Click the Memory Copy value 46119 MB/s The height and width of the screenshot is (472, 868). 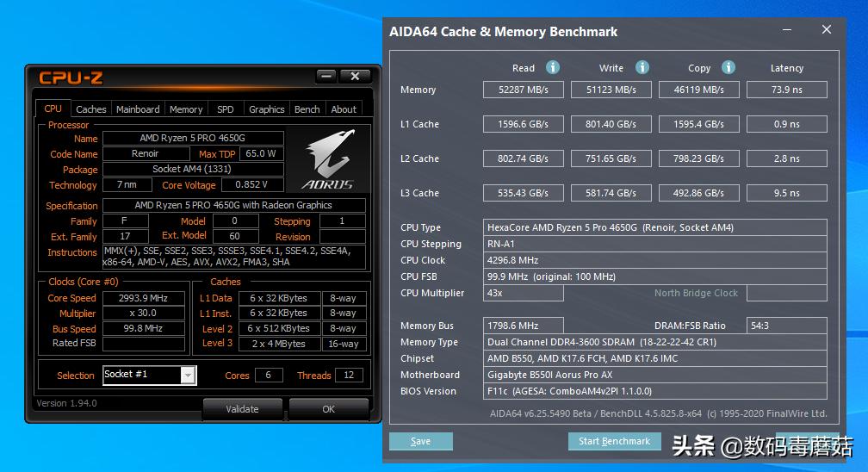click(x=698, y=90)
